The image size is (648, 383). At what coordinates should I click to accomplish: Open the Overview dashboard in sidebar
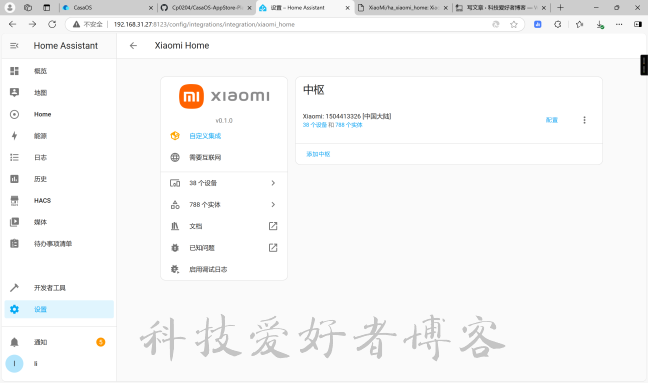click(59, 71)
